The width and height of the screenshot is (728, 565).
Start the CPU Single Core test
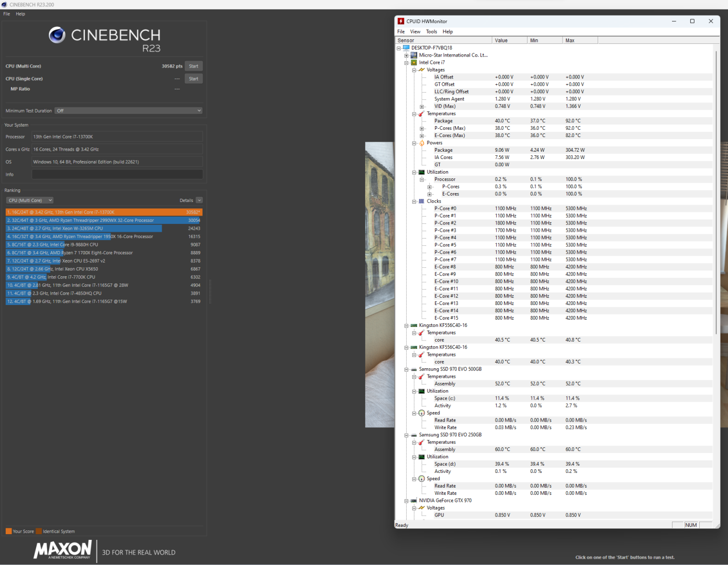point(194,78)
